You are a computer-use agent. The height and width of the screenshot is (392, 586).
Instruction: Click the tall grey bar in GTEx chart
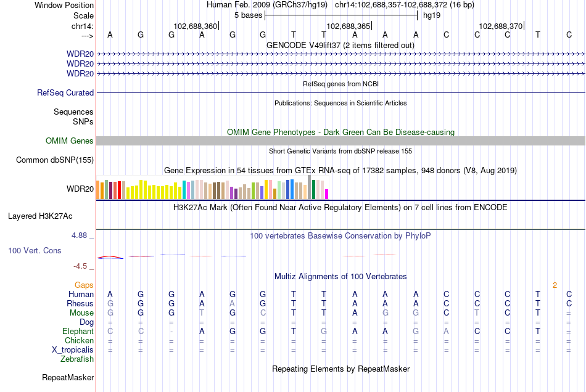309,187
